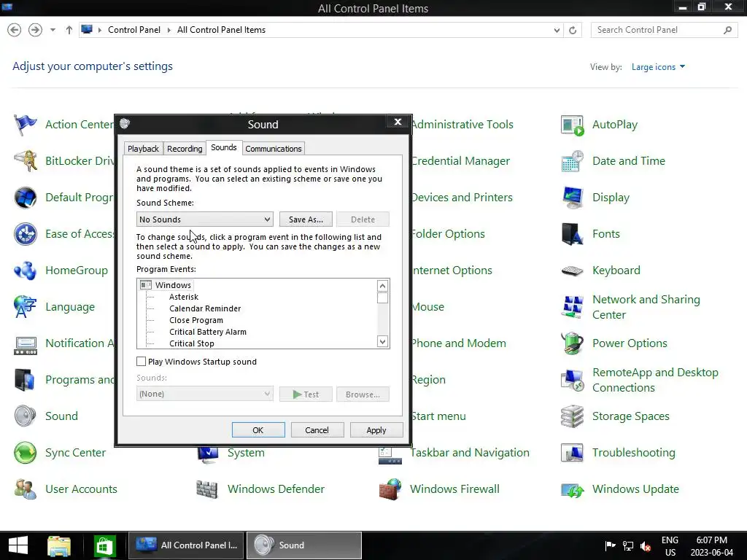
Task: Click Cancel in Sound dialog
Action: click(317, 430)
